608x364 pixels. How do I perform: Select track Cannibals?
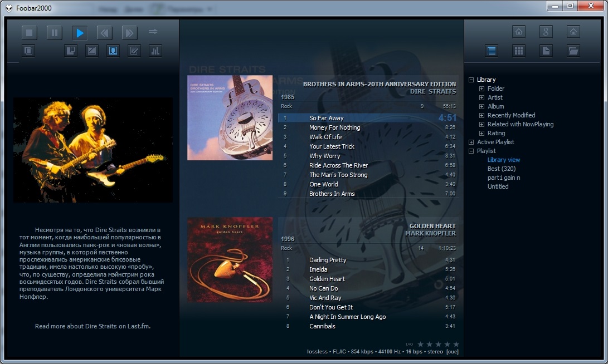click(368, 326)
